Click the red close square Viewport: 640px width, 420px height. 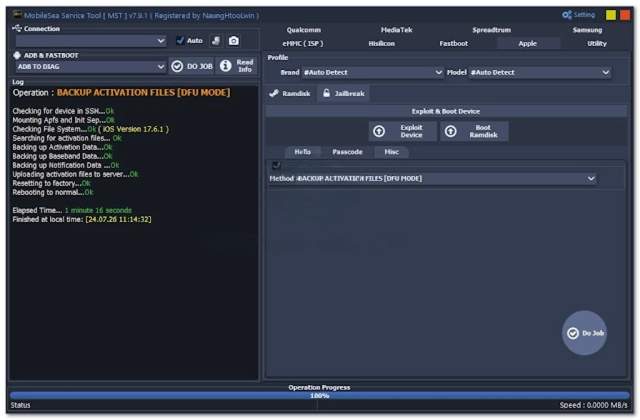coord(625,15)
